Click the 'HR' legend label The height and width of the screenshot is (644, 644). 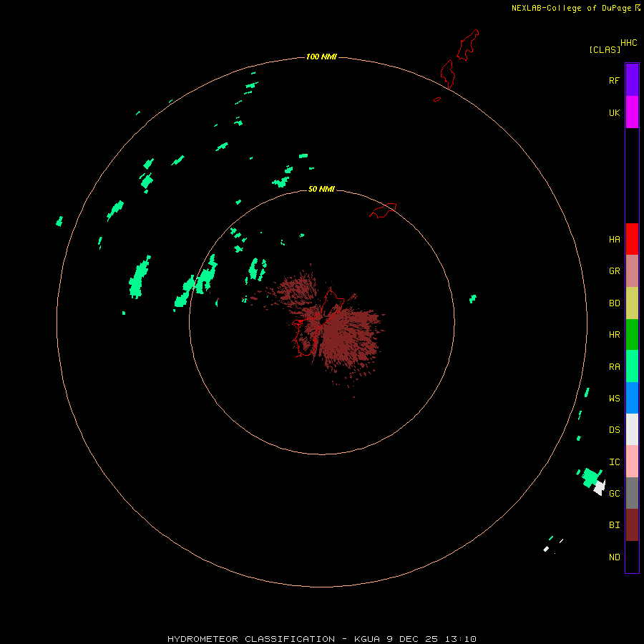tap(615, 335)
